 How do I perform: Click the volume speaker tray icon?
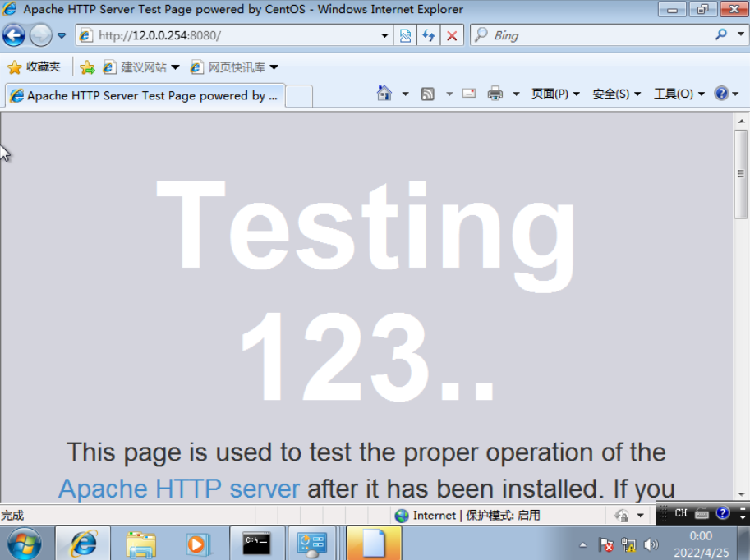click(651, 544)
